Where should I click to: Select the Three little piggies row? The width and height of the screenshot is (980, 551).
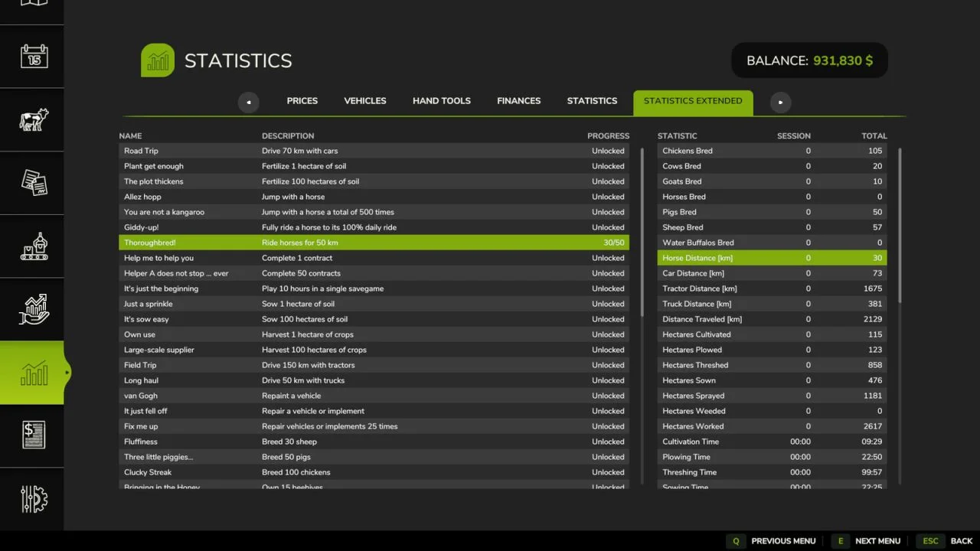pyautogui.click(x=374, y=457)
